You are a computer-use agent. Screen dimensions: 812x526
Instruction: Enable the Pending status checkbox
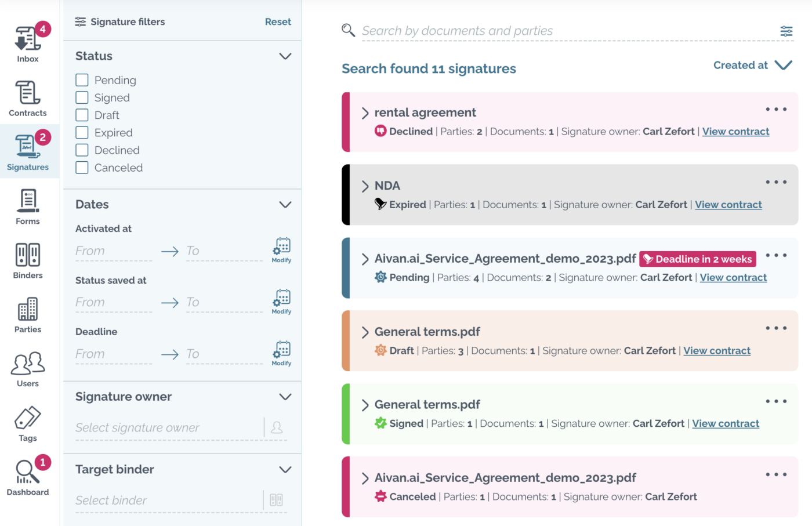[x=82, y=80]
